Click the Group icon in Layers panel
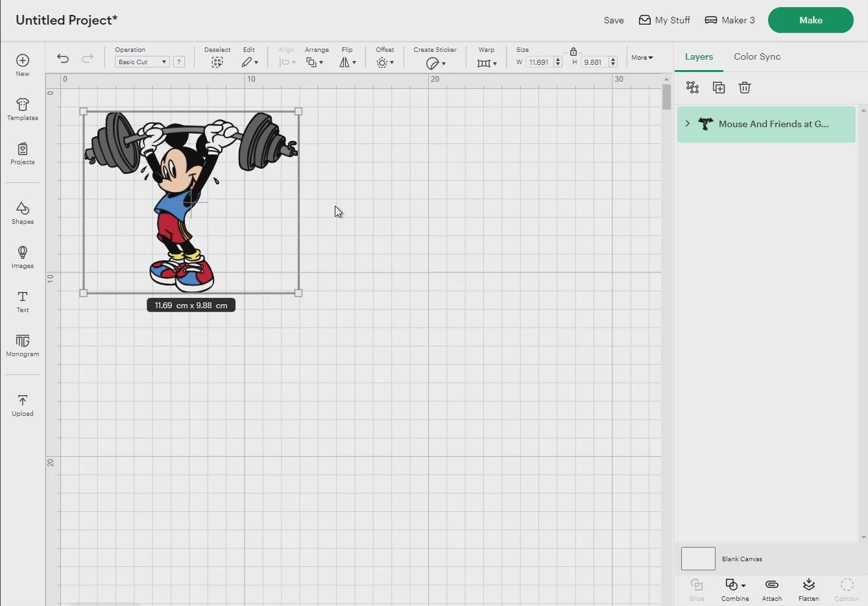Image resolution: width=868 pixels, height=606 pixels. pos(693,88)
